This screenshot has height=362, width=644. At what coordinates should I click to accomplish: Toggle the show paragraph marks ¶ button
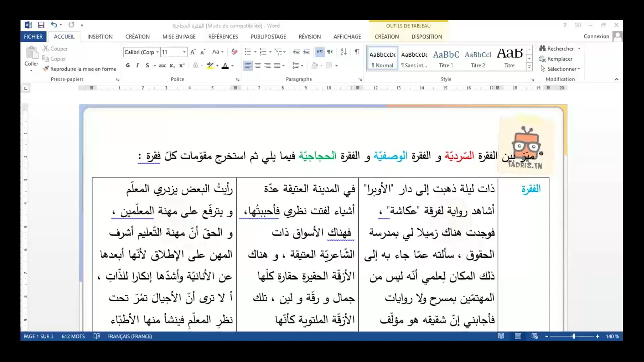(x=357, y=52)
